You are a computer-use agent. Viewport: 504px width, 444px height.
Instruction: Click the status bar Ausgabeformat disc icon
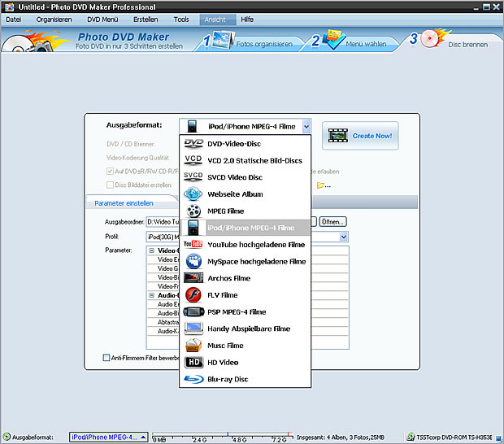pos(7,437)
